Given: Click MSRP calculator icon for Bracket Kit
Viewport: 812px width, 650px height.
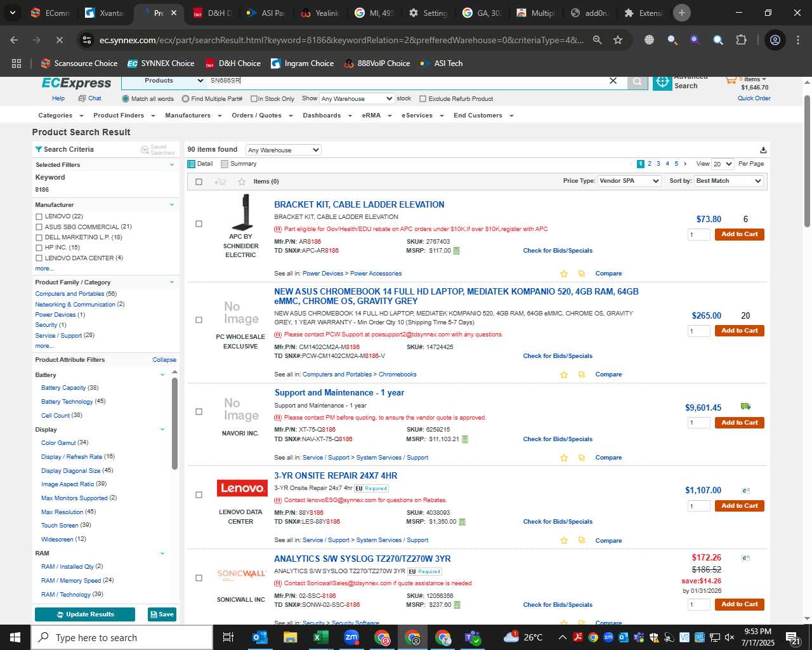Looking at the screenshot, I should [x=456, y=251].
